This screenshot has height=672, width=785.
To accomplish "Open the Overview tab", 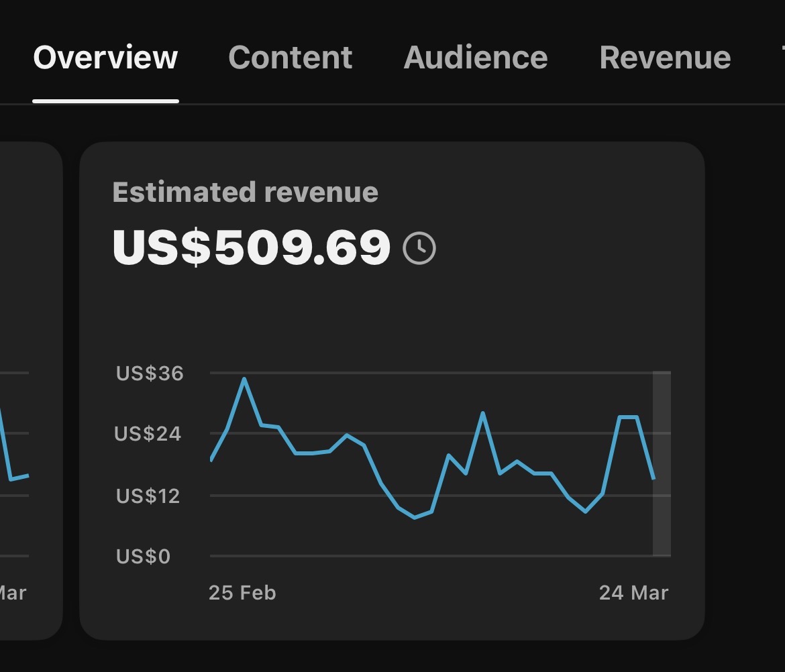I will pos(105,58).
